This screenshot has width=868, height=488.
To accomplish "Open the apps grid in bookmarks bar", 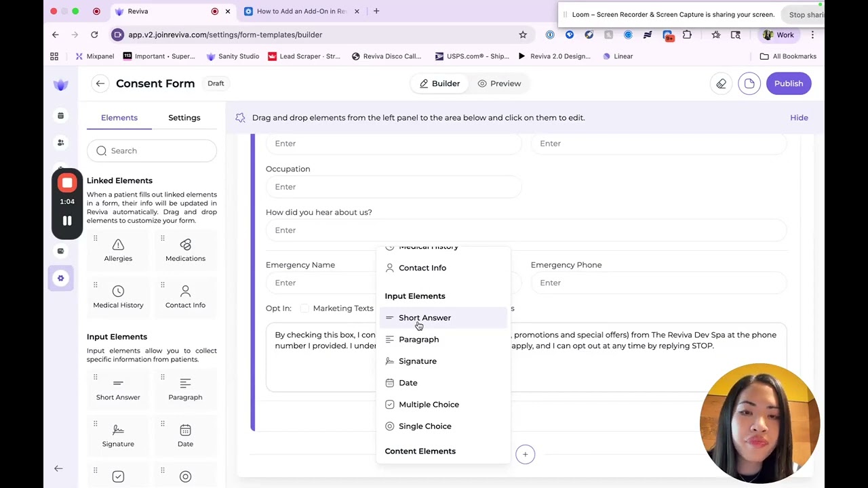I will (x=54, y=56).
